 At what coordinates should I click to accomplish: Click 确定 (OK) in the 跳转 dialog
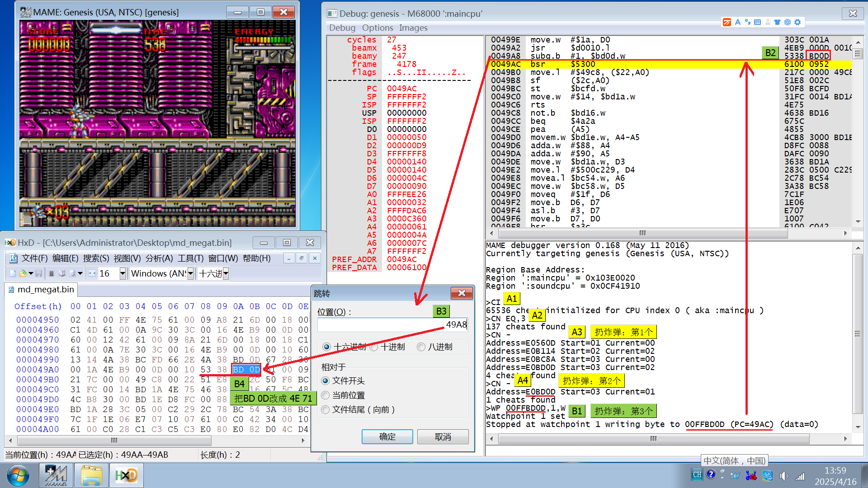point(387,437)
